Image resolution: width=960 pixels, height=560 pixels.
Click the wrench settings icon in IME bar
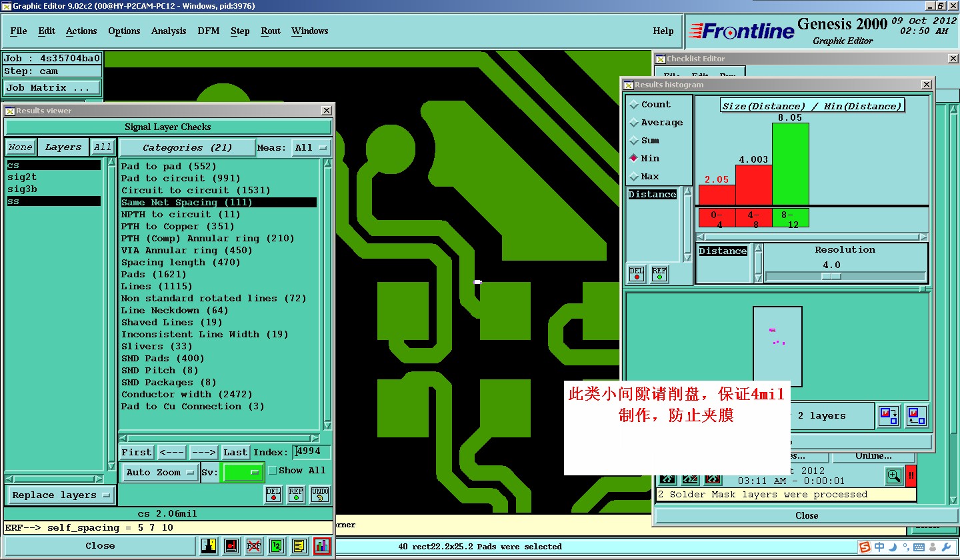tap(945, 547)
